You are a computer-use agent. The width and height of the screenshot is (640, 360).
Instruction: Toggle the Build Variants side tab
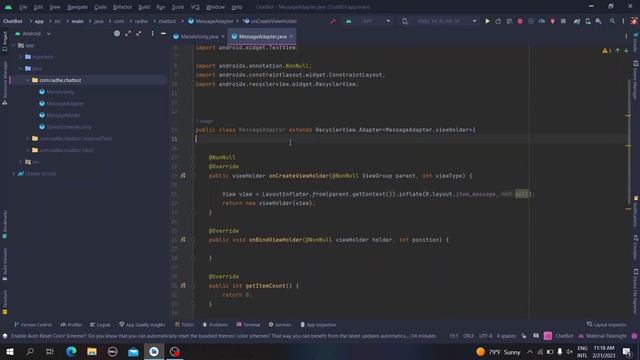coord(4,264)
